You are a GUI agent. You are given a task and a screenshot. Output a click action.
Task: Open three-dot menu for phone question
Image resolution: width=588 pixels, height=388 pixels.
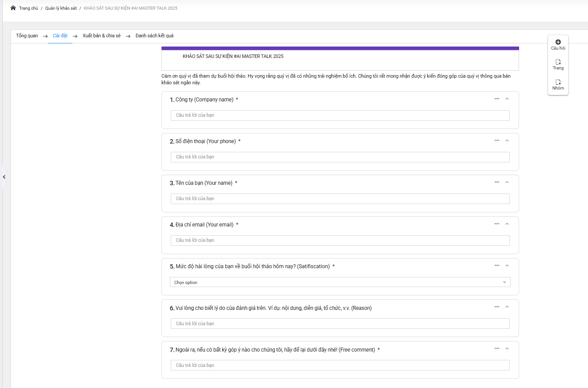tap(497, 140)
